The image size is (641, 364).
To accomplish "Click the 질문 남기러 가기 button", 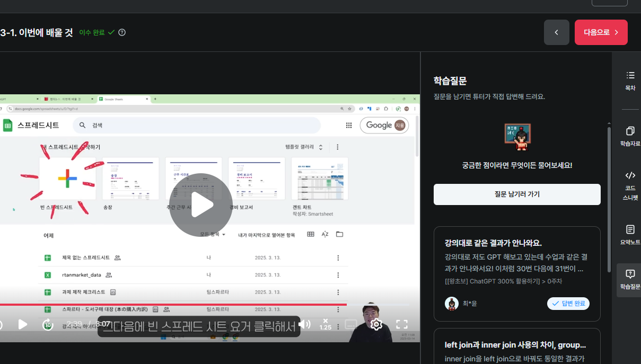I will (x=517, y=194).
